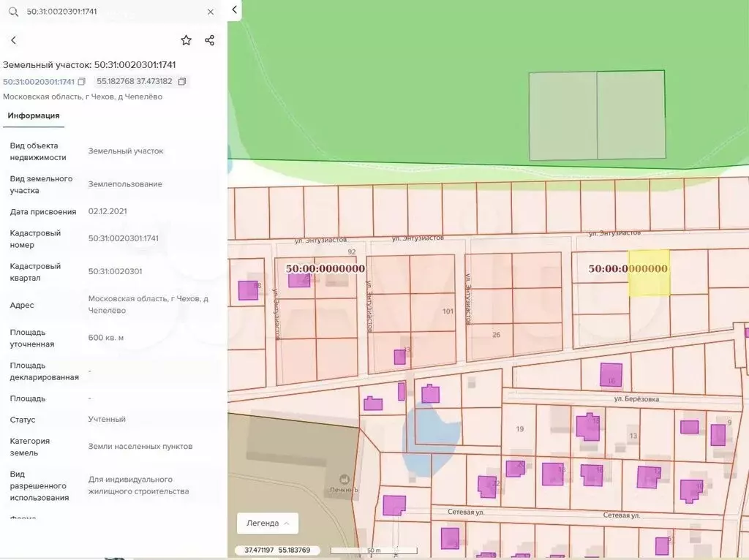Click the blue pond on map

431,439
